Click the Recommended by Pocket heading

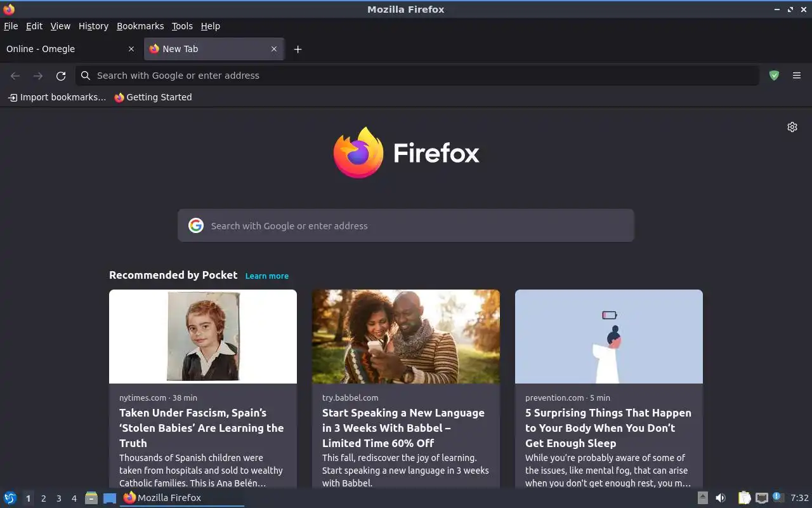pyautogui.click(x=173, y=275)
